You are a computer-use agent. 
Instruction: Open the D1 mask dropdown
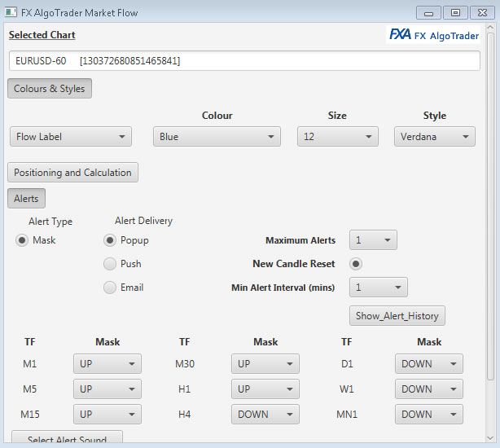429,364
